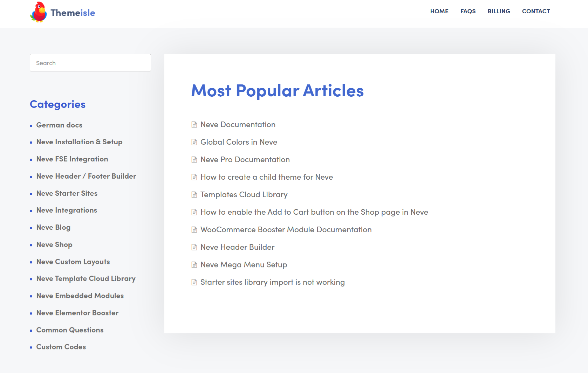Click document icon beside WooCommerce Booster Module Documentation
This screenshot has width=588, height=373.
pyautogui.click(x=194, y=230)
